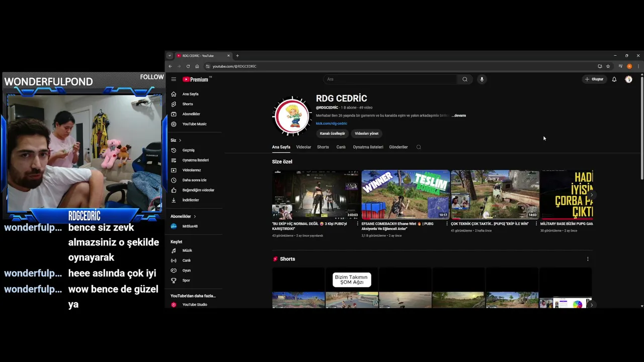The width and height of the screenshot is (644, 362).
Task: Open the ÇOK TEKNİK ÇOK TAKTİK thumbnail
Action: click(495, 195)
